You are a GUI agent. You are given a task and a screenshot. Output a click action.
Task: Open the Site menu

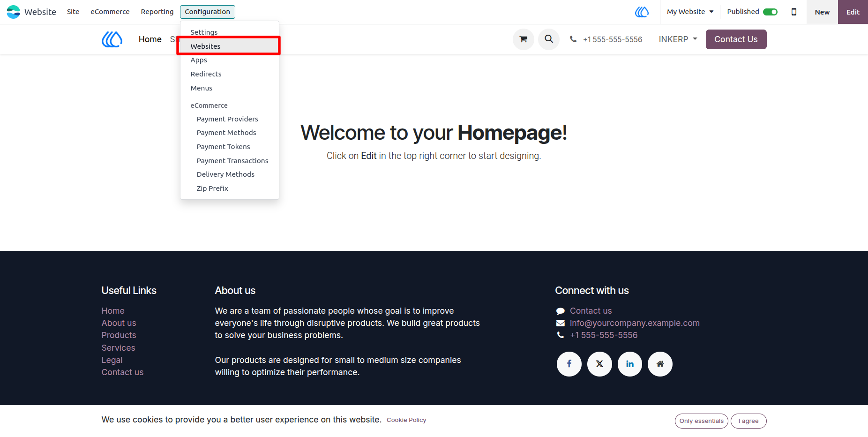coord(73,12)
